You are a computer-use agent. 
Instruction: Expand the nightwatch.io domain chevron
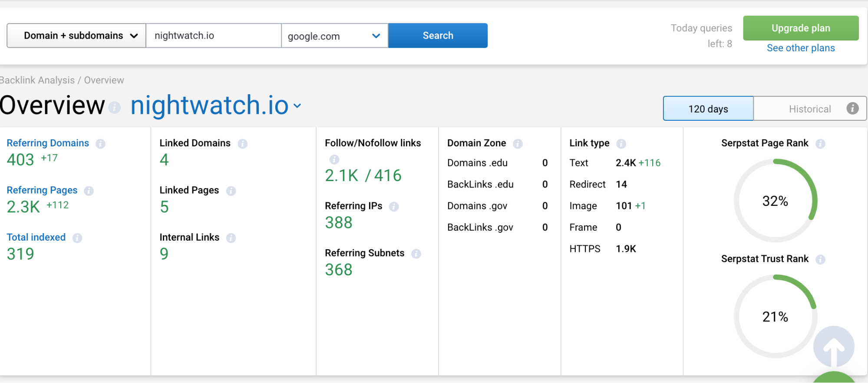(297, 106)
